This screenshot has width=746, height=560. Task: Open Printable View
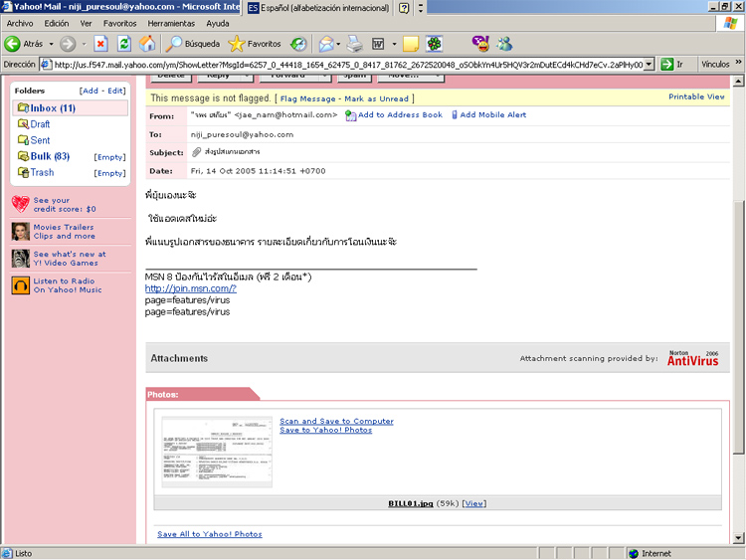coord(696,96)
